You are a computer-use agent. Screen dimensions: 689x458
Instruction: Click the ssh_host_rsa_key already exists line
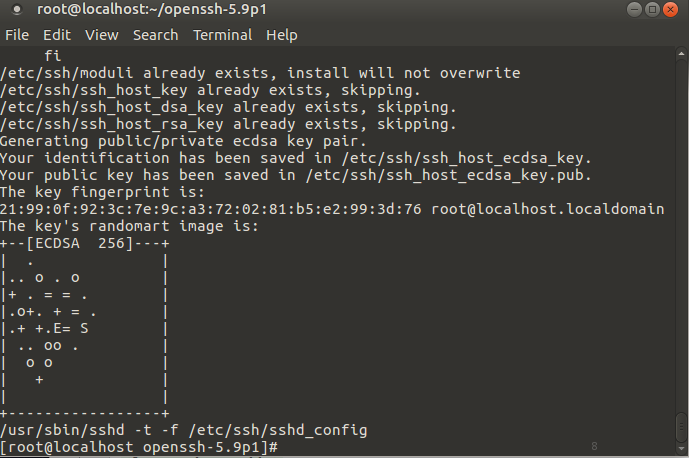click(x=228, y=124)
